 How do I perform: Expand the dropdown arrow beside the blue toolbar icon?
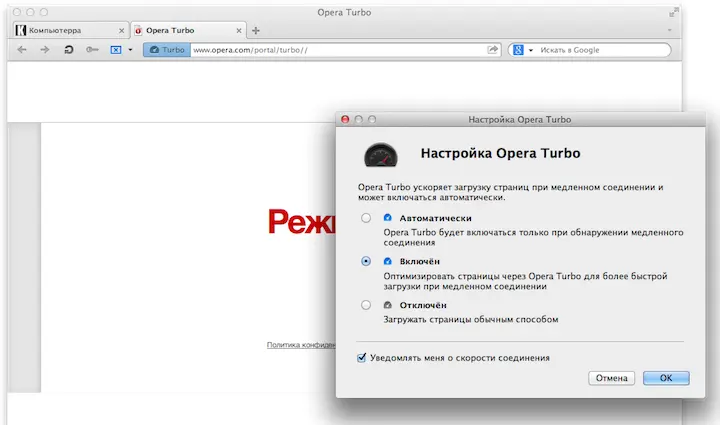click(x=130, y=50)
